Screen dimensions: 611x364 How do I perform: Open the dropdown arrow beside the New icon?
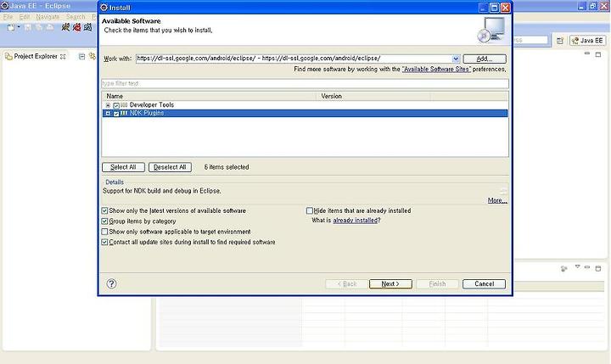click(19, 27)
